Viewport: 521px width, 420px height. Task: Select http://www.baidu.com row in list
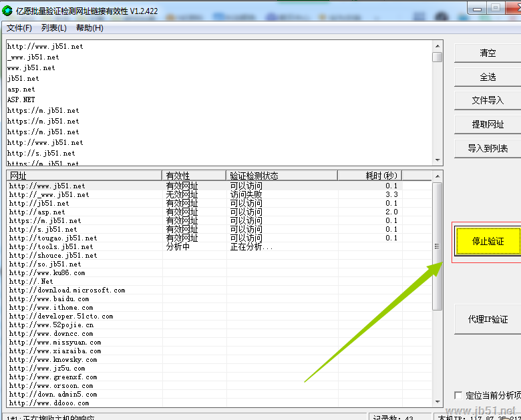coord(49,299)
